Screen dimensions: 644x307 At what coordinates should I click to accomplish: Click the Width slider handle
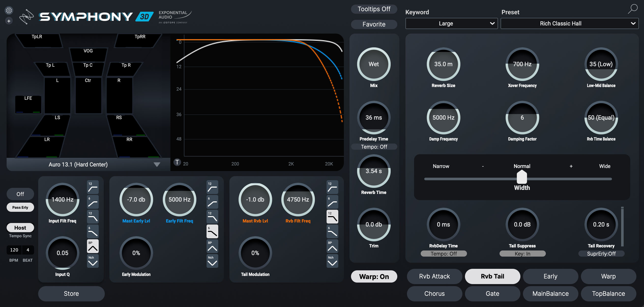522,177
